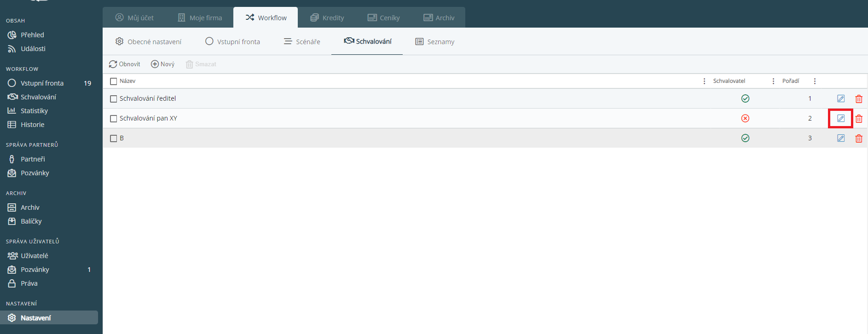This screenshot has width=868, height=334.
Task: Tick the checkbox for row B
Action: tap(114, 138)
